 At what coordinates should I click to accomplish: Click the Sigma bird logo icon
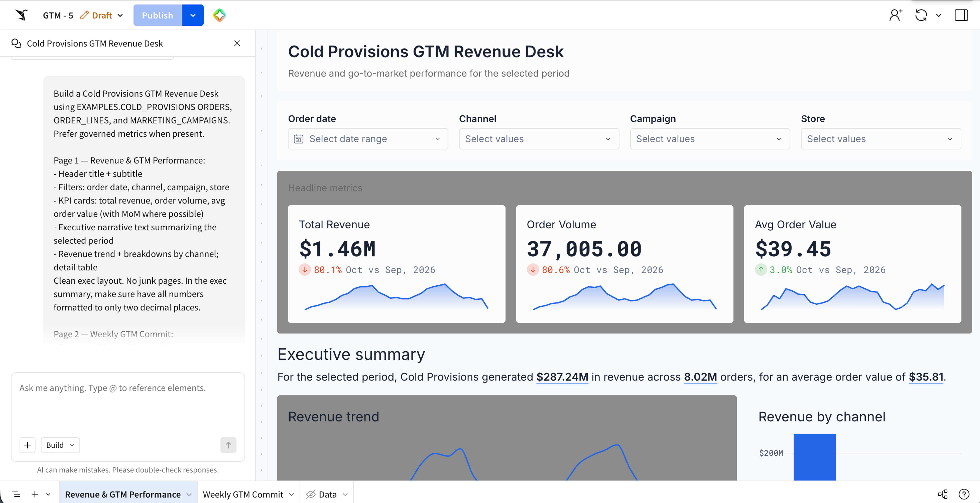pyautogui.click(x=22, y=15)
